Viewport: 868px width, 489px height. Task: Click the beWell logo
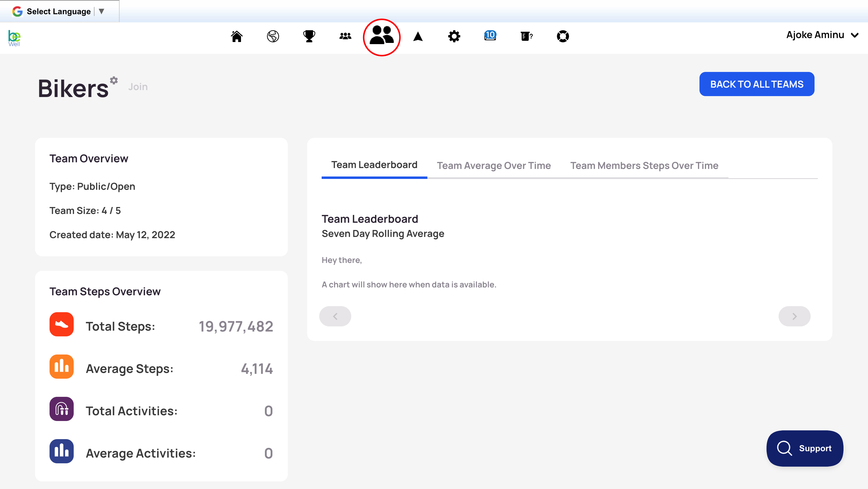tap(14, 38)
